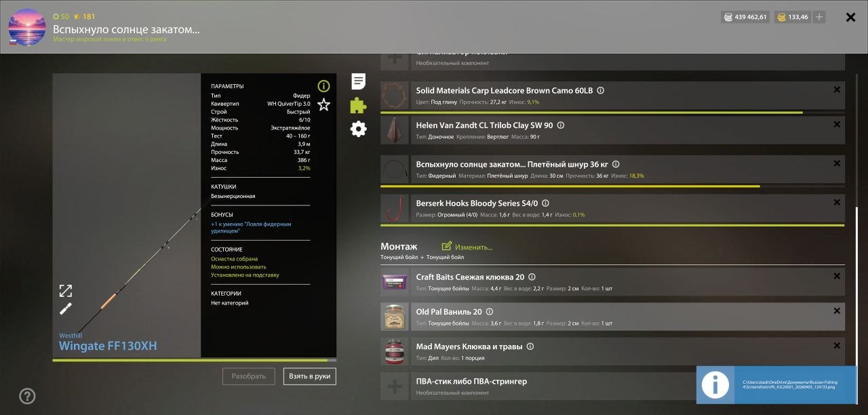This screenshot has height=415, width=868.
Task: Click Old Pal Ваниль jar thumbnail
Action: tap(394, 317)
